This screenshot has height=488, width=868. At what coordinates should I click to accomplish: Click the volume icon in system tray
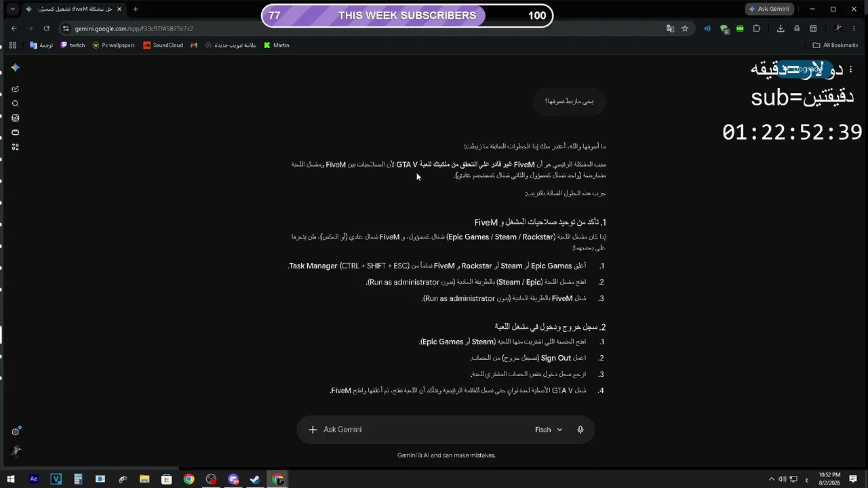[783, 479]
